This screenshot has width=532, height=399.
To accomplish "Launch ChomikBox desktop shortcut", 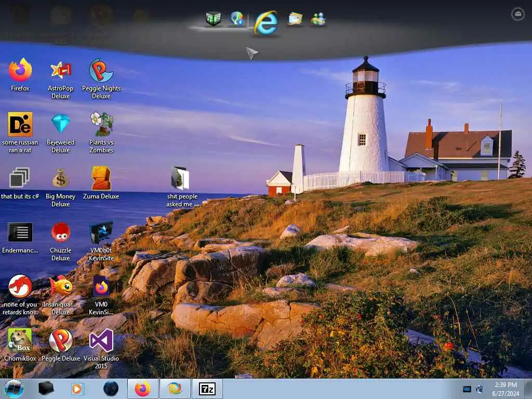I will [20, 345].
